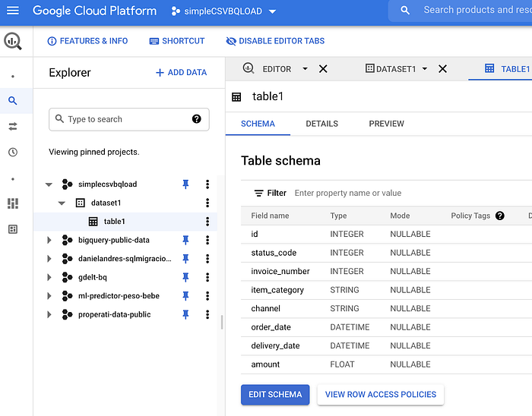
Task: Close the DATASET1 tab
Action: pos(442,69)
